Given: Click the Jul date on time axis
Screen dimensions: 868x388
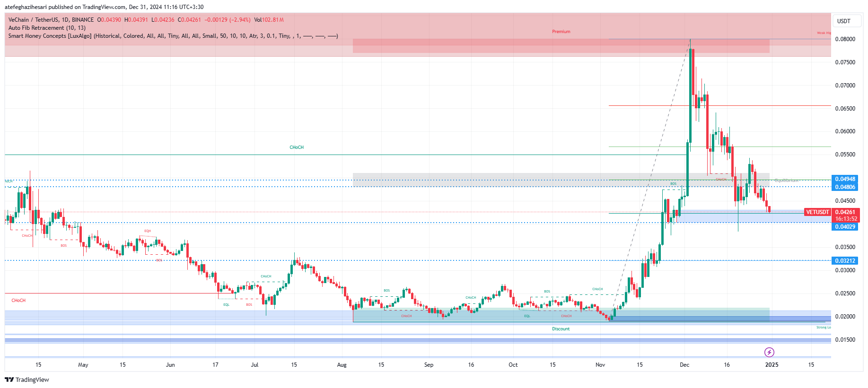Looking at the screenshot, I should [x=254, y=365].
